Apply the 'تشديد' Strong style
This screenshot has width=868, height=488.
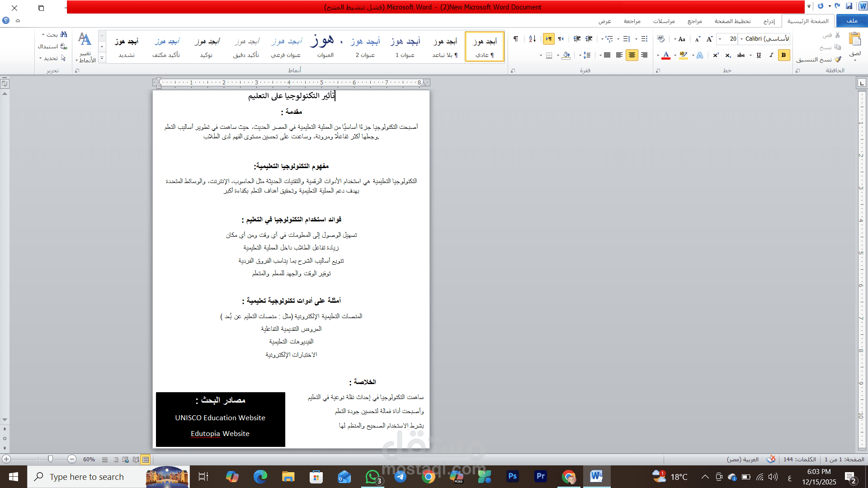[x=127, y=47]
